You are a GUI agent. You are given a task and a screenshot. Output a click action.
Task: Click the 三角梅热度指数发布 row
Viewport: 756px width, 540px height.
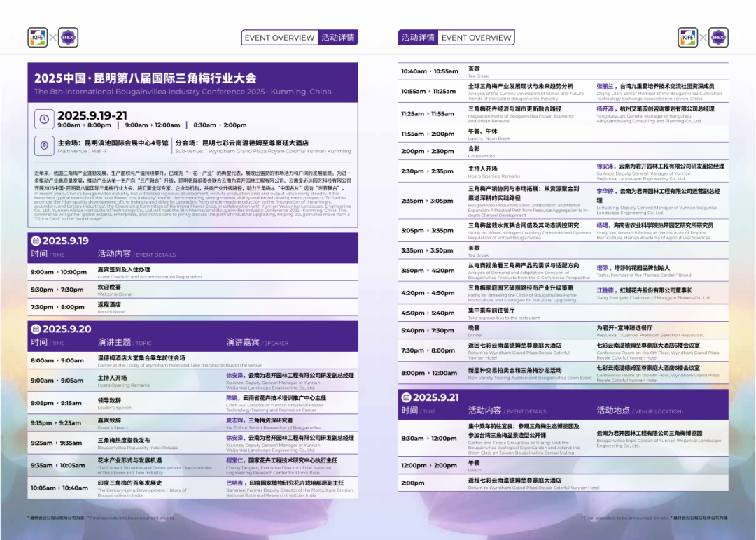click(193, 443)
